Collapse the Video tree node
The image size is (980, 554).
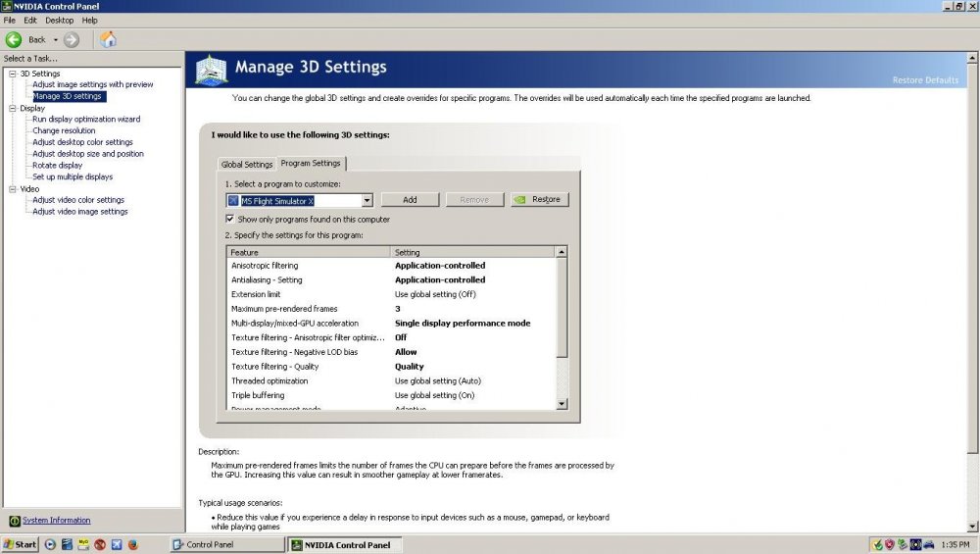13,189
